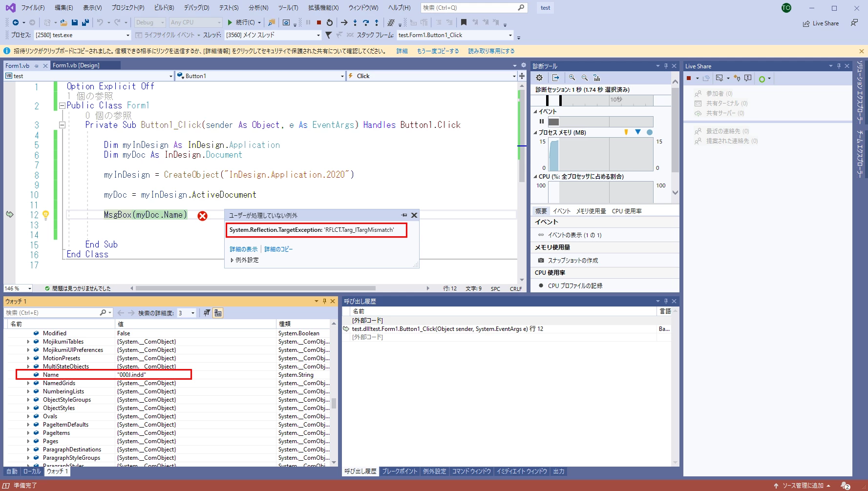The image size is (868, 491).
Task: Open the デバッグ(D) menu
Action: tap(196, 8)
